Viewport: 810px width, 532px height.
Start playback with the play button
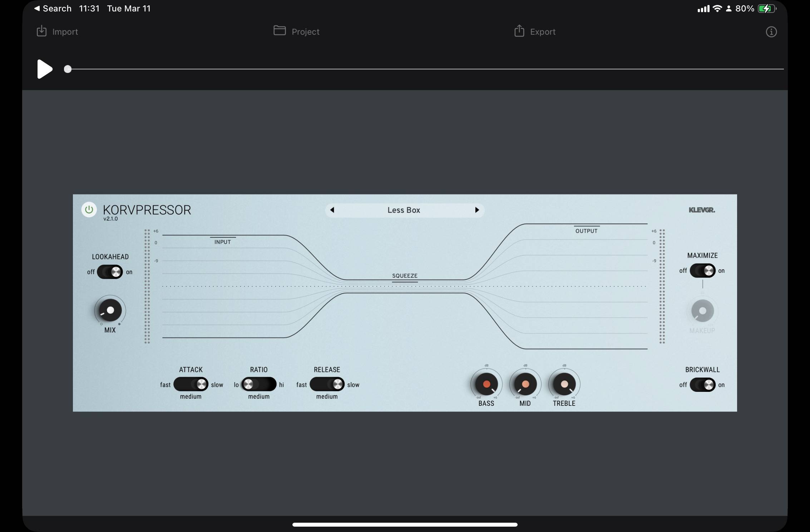(45, 69)
